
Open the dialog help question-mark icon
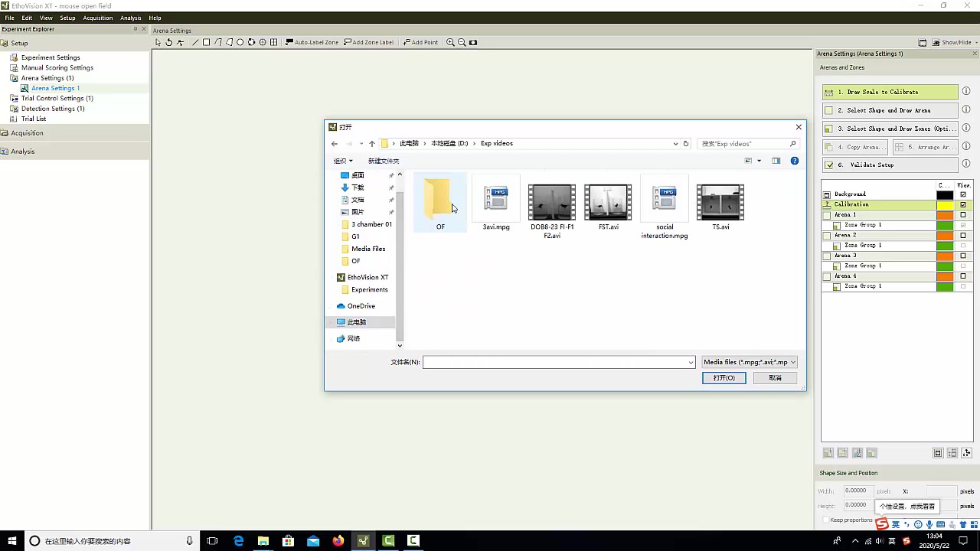tap(794, 161)
